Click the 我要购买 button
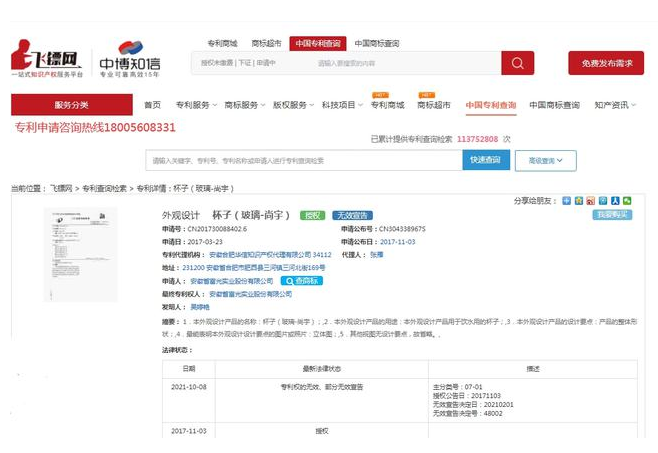Viewport: 658px width, 453px height. 611,215
